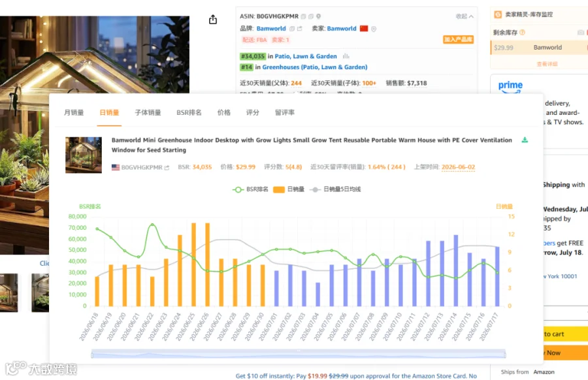The width and height of the screenshot is (588, 380).
Task: Click the help icon next to 剩余库存
Action: [x=523, y=32]
